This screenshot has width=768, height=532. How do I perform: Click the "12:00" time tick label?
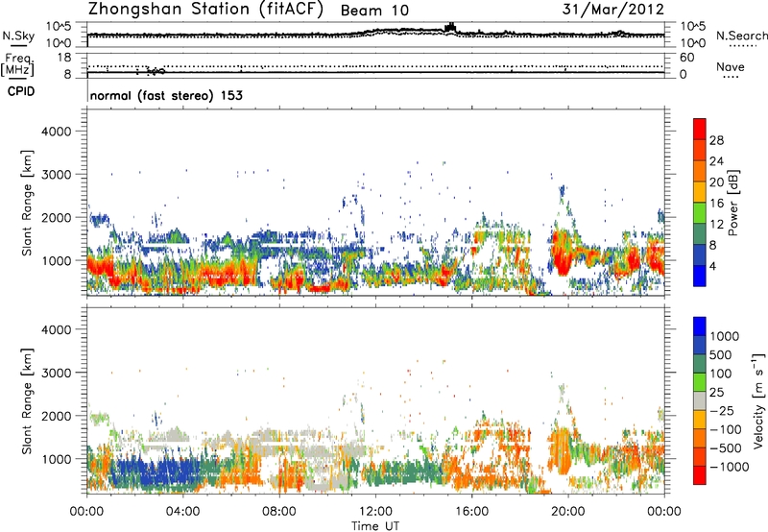(x=375, y=512)
